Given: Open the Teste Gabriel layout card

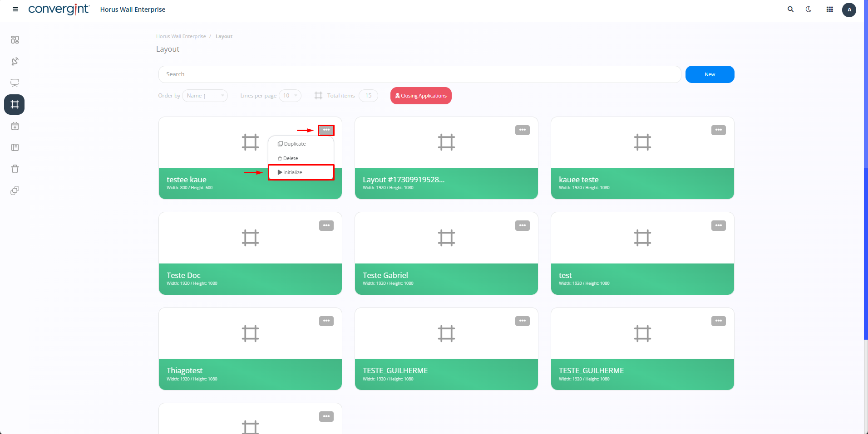Looking at the screenshot, I should pyautogui.click(x=446, y=253).
